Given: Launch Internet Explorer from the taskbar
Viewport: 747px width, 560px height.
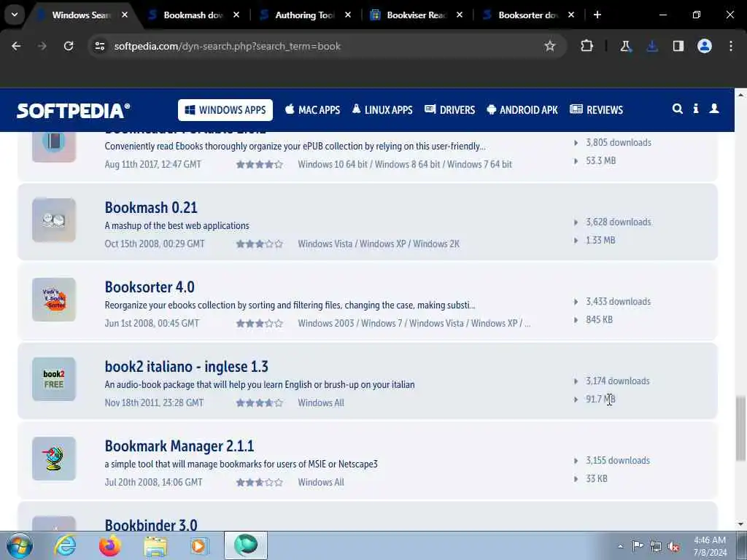Looking at the screenshot, I should tap(65, 545).
